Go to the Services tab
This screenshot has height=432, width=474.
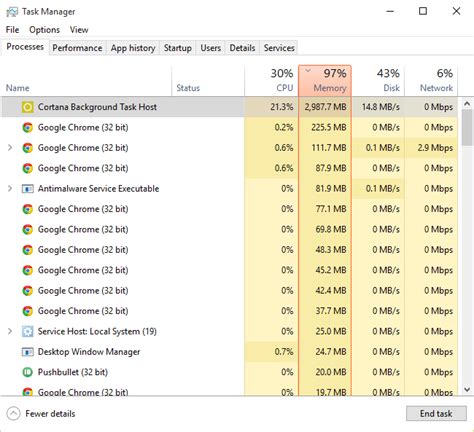coord(279,48)
